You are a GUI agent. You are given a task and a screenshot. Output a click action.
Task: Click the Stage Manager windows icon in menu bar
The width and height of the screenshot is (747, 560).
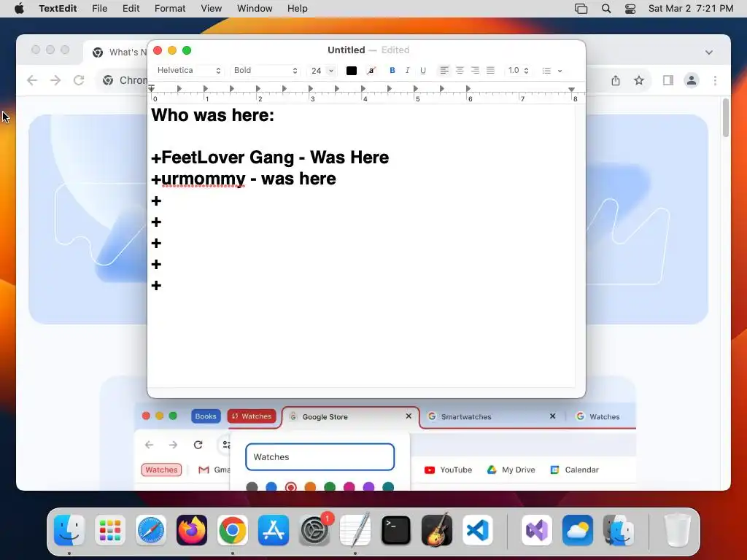581,9
